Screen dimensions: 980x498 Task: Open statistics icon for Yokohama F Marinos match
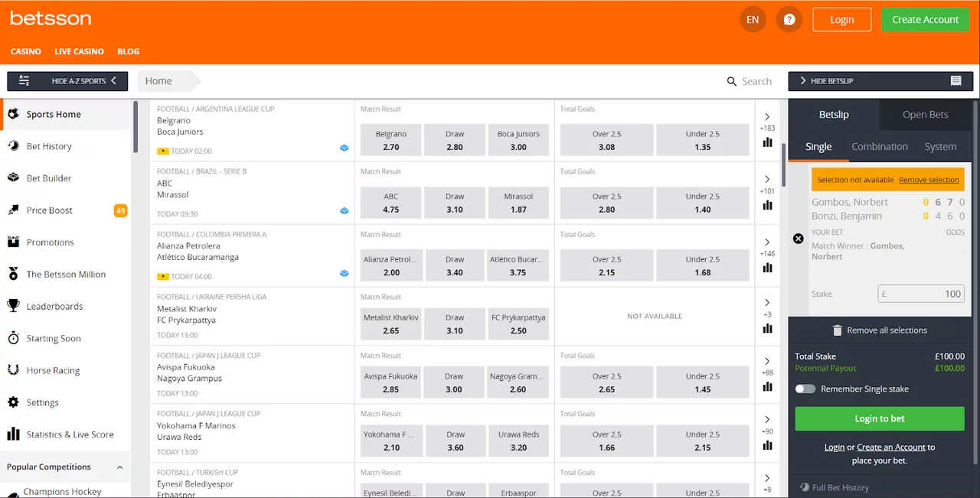pyautogui.click(x=767, y=445)
